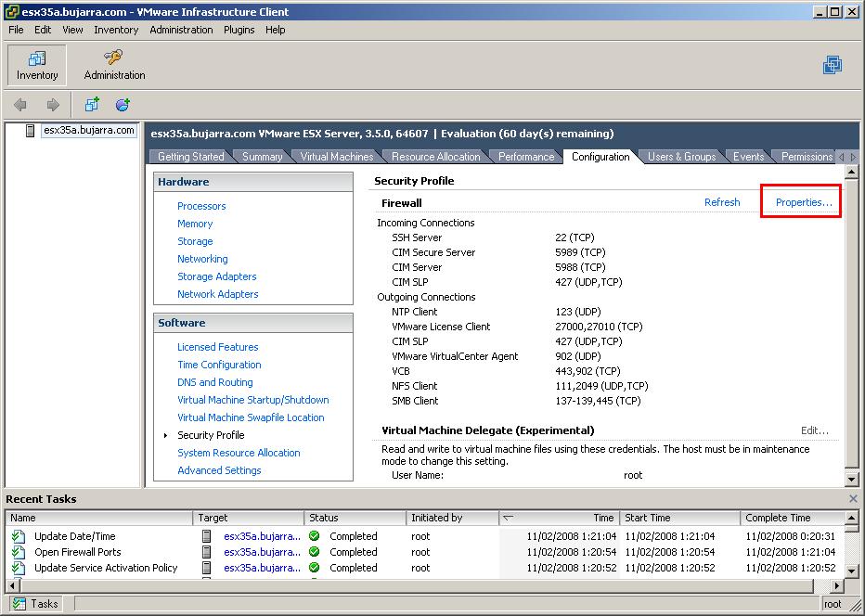Image resolution: width=865 pixels, height=616 pixels.
Task: Switch to the Virtual Machines tab
Action: tap(337, 157)
